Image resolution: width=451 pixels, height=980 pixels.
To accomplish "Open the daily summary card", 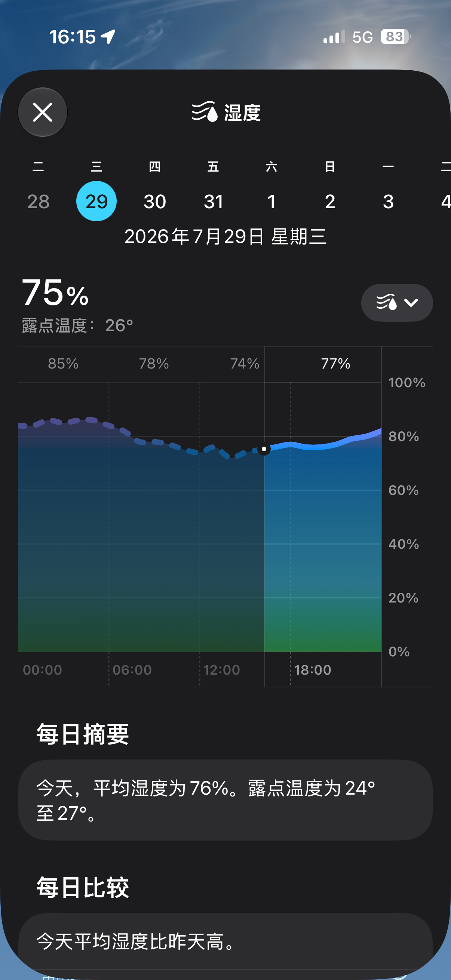I will [x=225, y=800].
